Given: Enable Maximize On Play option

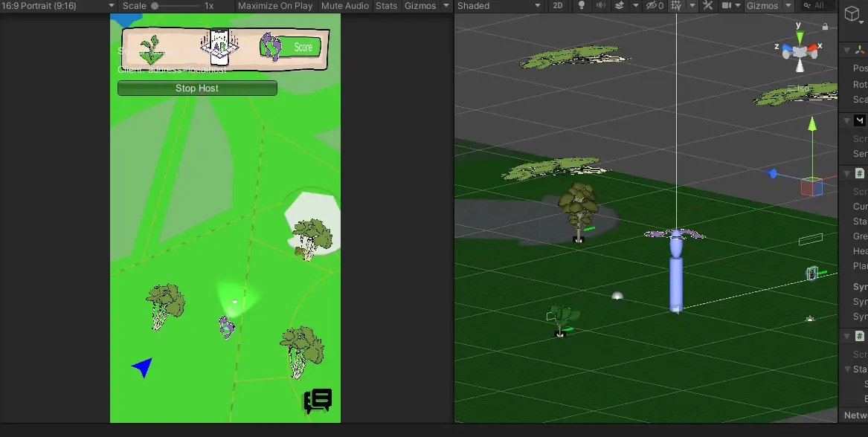Looking at the screenshot, I should point(275,6).
